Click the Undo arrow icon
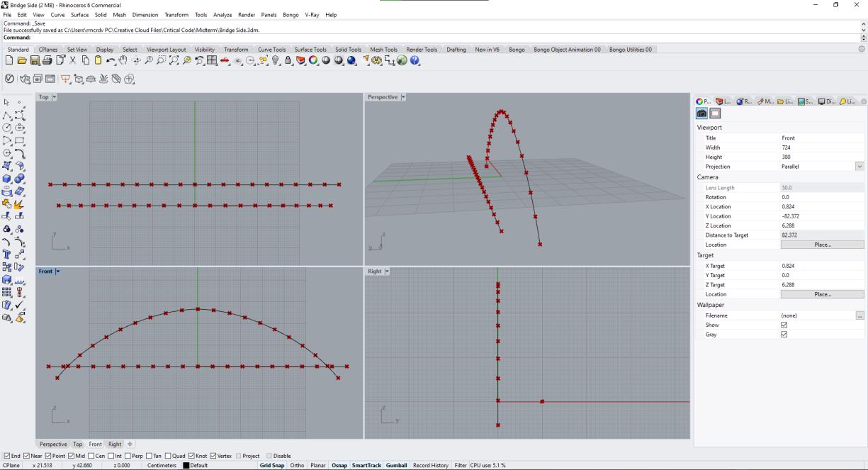The height and width of the screenshot is (470, 868). (111, 61)
